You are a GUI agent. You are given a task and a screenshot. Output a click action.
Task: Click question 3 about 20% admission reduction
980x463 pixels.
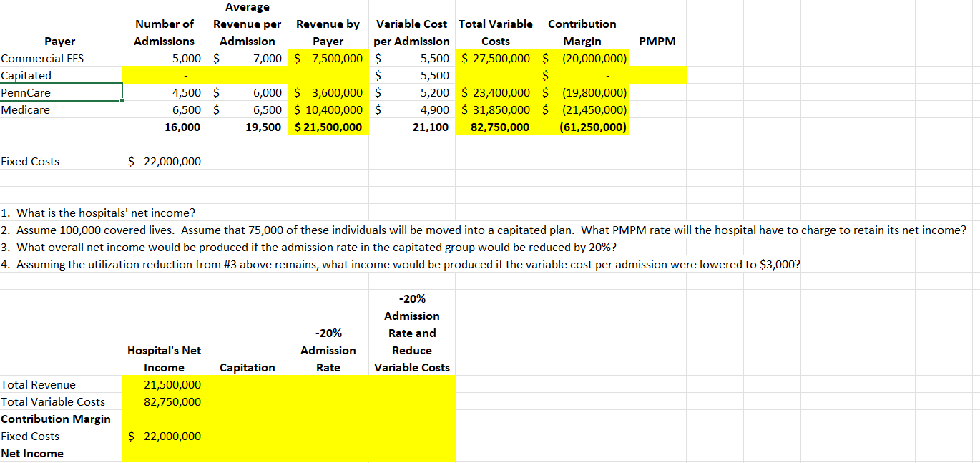click(x=309, y=247)
